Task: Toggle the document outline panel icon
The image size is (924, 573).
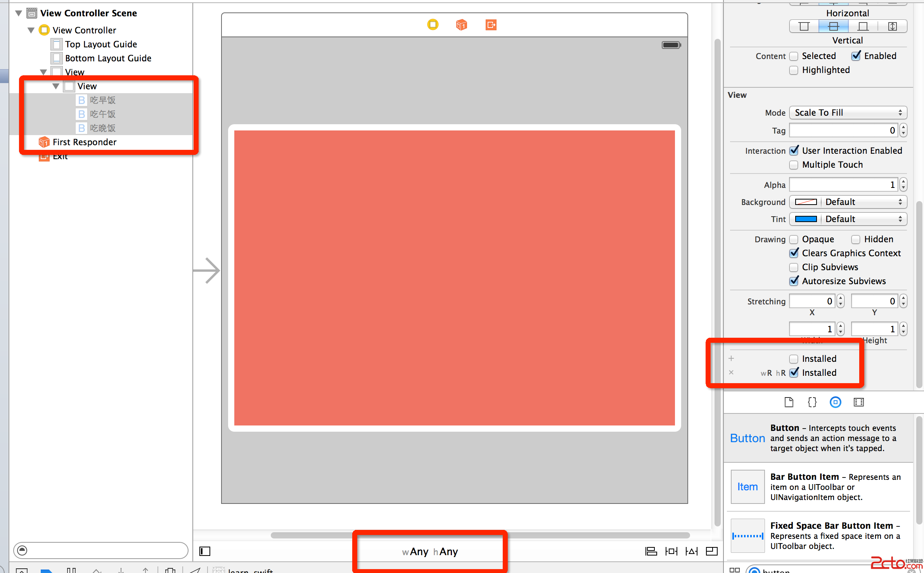Action: [x=205, y=551]
